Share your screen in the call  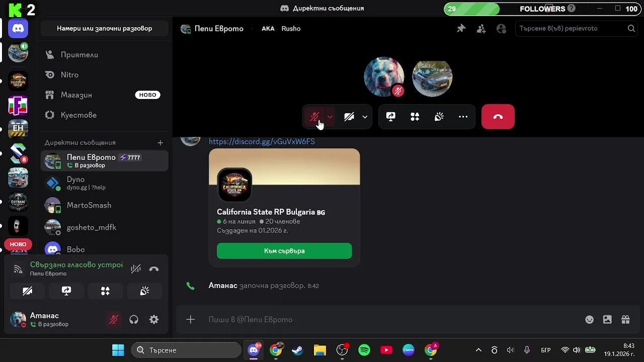coord(391,117)
